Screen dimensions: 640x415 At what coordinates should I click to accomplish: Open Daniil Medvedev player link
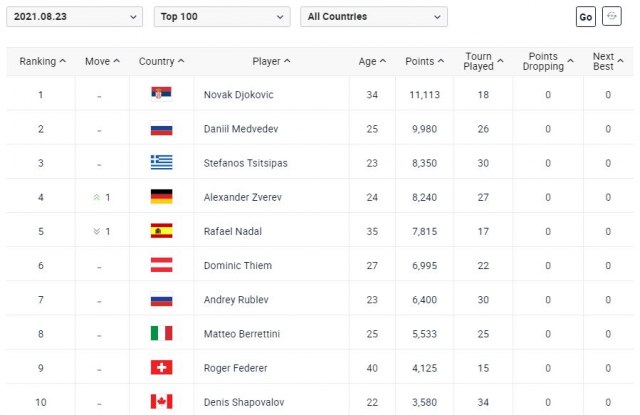(241, 129)
